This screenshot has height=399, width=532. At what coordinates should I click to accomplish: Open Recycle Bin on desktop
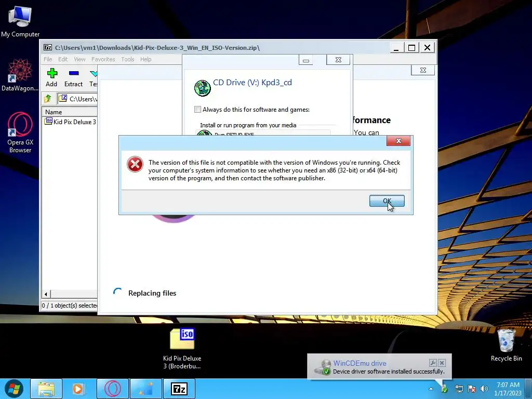click(506, 345)
